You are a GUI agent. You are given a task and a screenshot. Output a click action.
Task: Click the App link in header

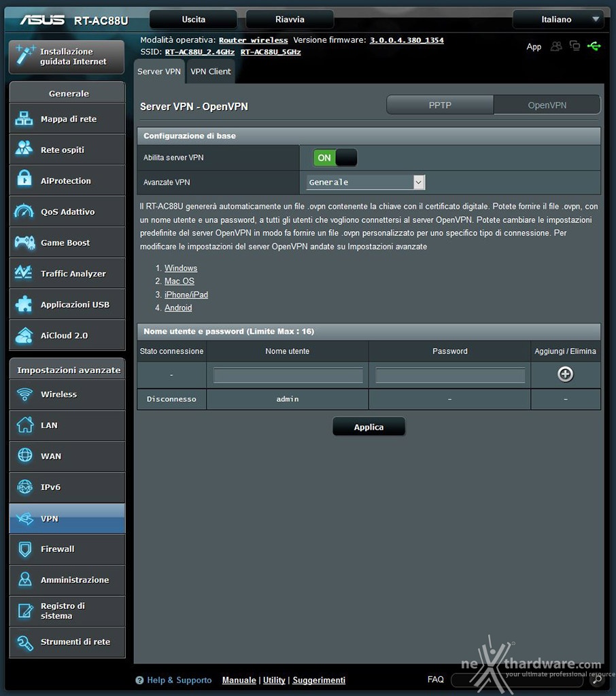pyautogui.click(x=534, y=47)
